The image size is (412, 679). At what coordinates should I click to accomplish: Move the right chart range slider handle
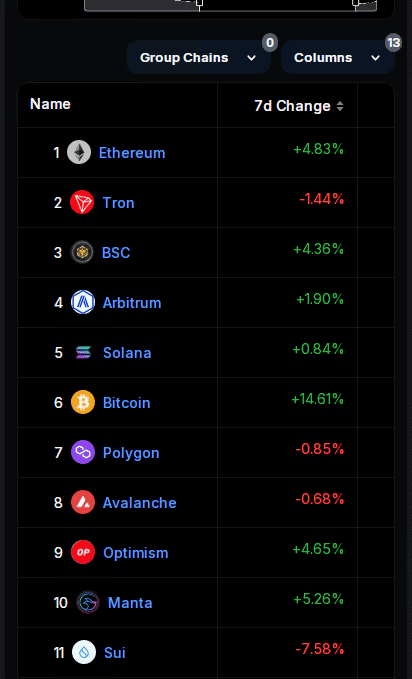pyautogui.click(x=356, y=3)
